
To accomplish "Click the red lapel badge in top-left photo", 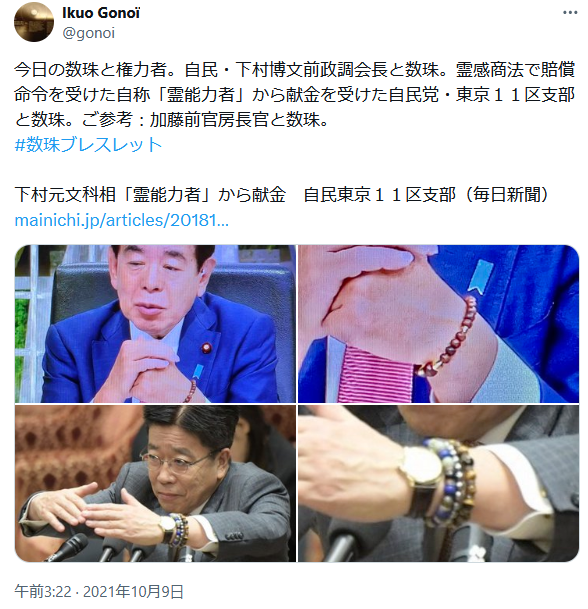I will pyautogui.click(x=206, y=347).
